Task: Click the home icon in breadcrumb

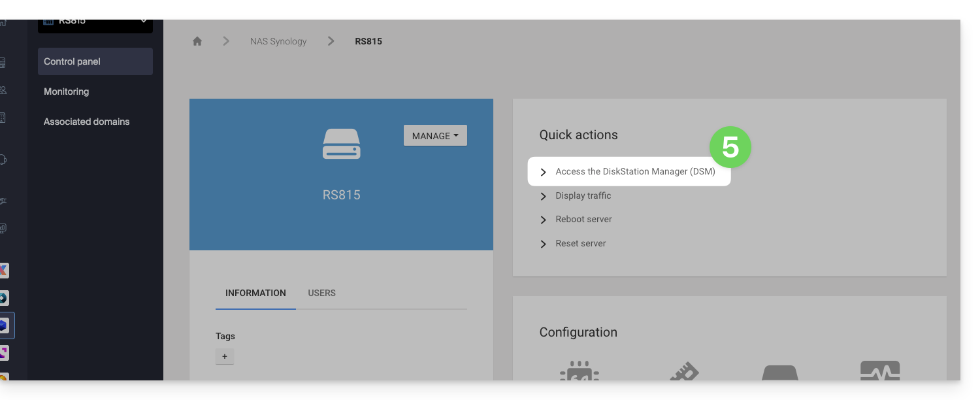Action: (x=197, y=41)
